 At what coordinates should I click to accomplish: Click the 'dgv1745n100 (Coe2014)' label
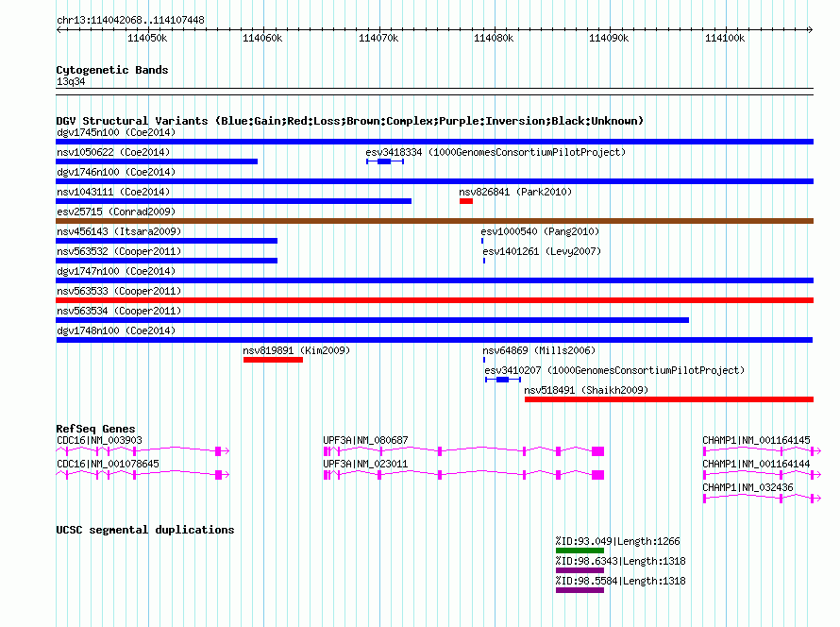point(116,132)
